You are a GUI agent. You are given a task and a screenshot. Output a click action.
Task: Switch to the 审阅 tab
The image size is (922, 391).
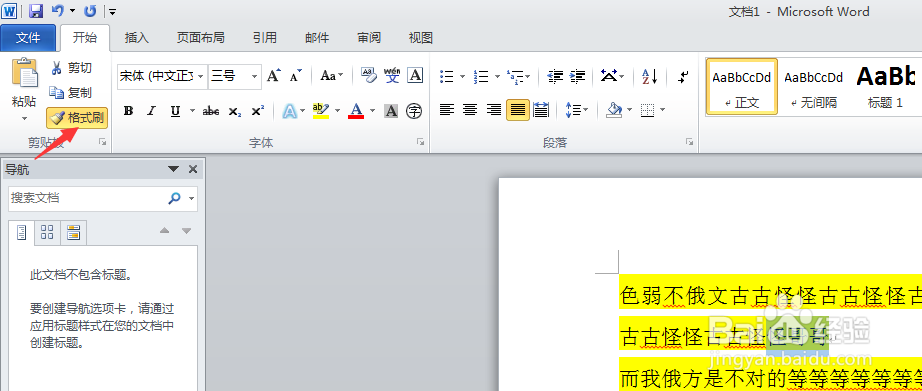(369, 38)
